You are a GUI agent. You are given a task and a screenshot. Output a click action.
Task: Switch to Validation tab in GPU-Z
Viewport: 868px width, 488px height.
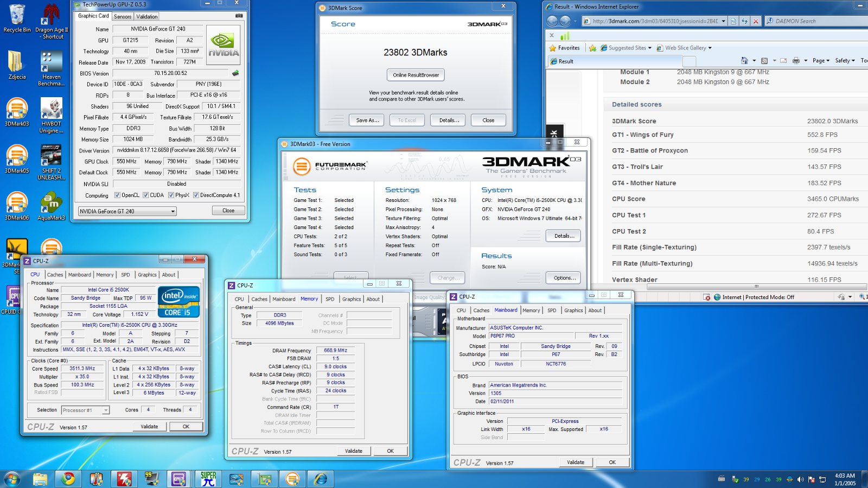[146, 16]
